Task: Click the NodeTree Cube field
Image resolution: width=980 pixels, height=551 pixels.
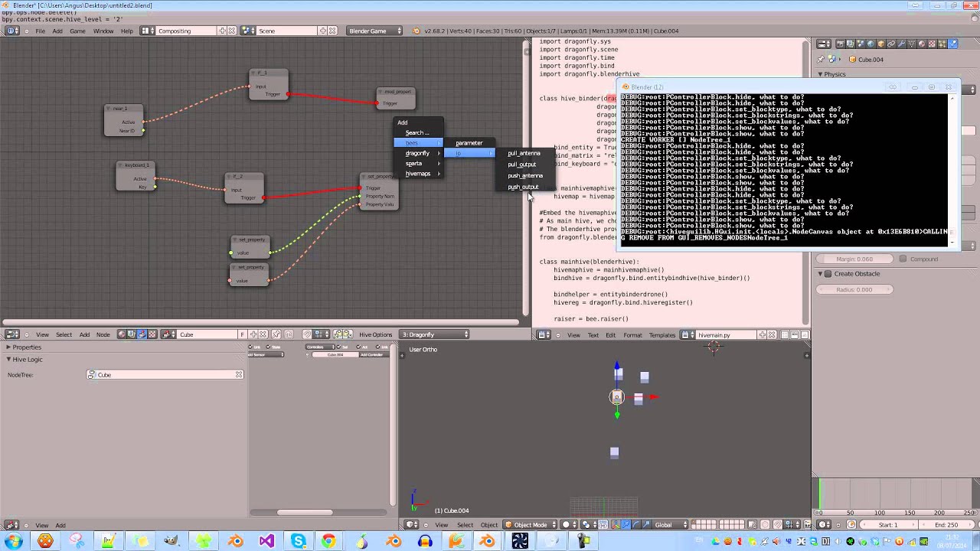Action: (x=165, y=374)
